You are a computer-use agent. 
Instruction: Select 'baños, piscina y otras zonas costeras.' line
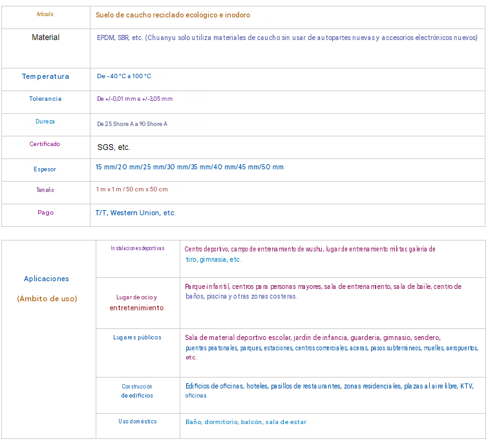[x=242, y=296]
